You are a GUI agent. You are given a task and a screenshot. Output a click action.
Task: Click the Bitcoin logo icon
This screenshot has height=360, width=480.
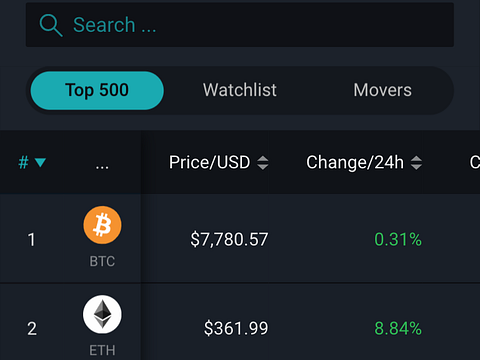point(102,225)
